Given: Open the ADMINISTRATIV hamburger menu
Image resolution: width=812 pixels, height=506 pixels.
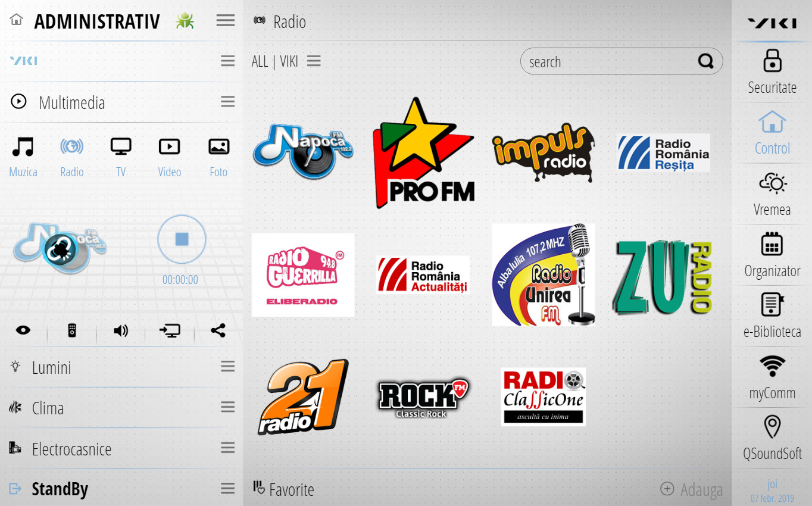Looking at the screenshot, I should tap(225, 20).
